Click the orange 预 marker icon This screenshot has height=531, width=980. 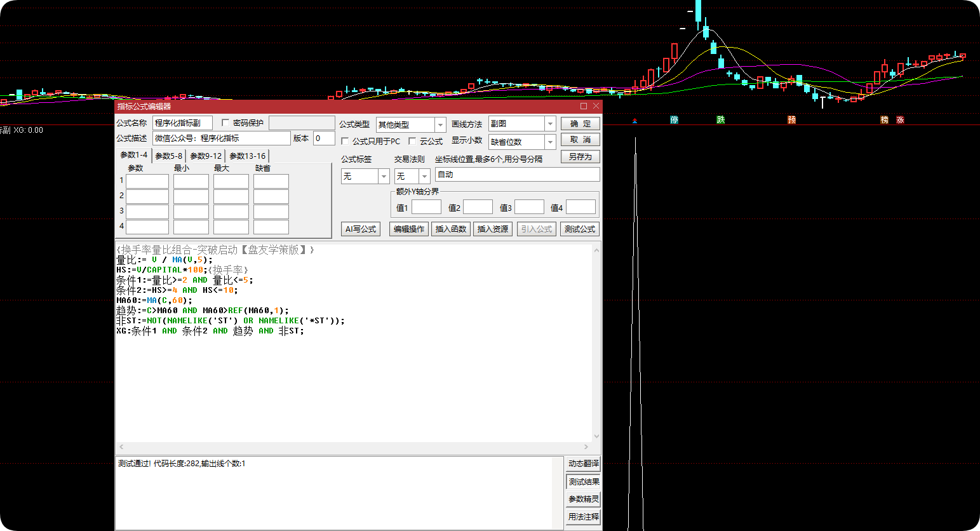point(792,119)
